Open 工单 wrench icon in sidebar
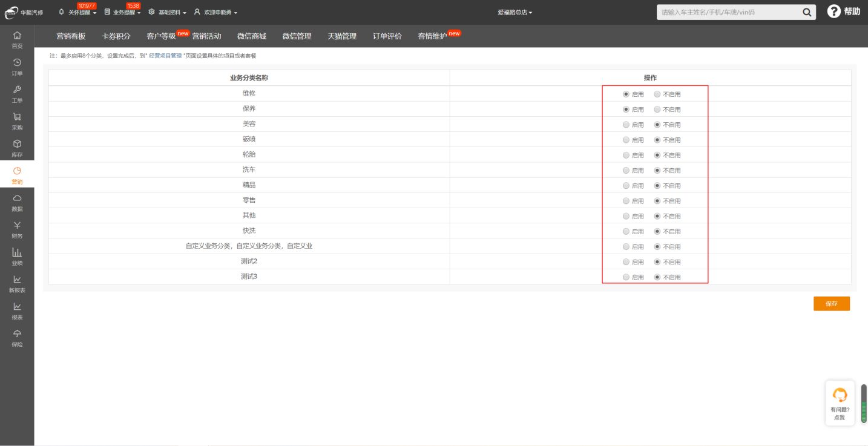This screenshot has width=868, height=446. click(x=17, y=94)
